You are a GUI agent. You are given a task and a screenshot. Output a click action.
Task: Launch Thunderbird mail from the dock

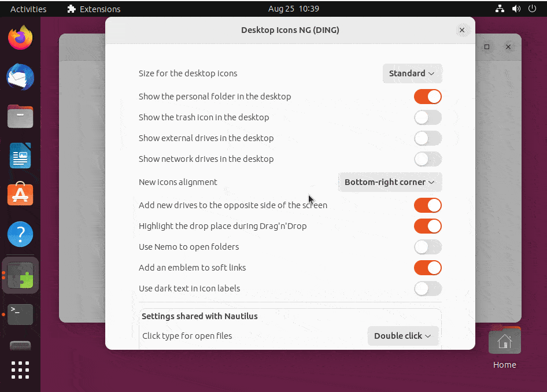pos(20,77)
